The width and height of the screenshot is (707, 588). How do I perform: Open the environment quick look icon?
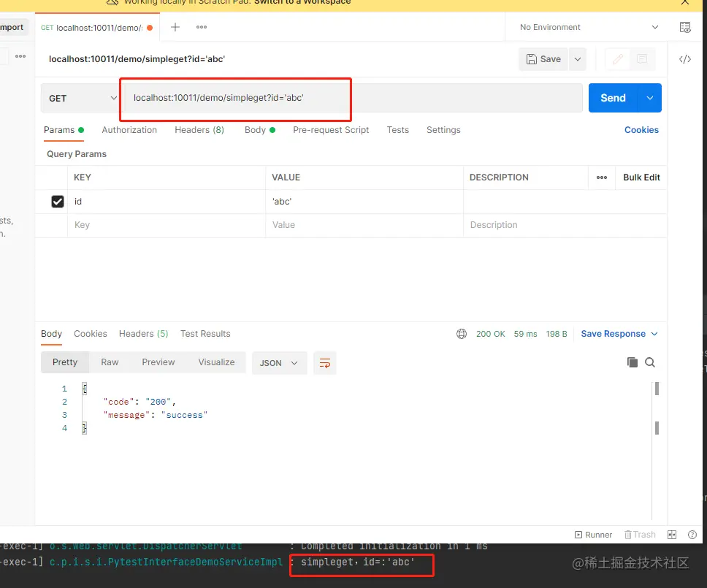(685, 27)
